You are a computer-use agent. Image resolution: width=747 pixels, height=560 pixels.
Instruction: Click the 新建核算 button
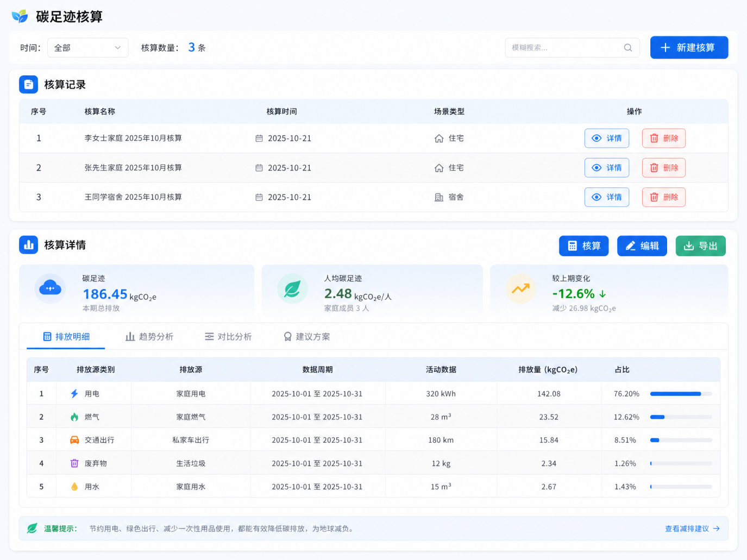pos(689,48)
